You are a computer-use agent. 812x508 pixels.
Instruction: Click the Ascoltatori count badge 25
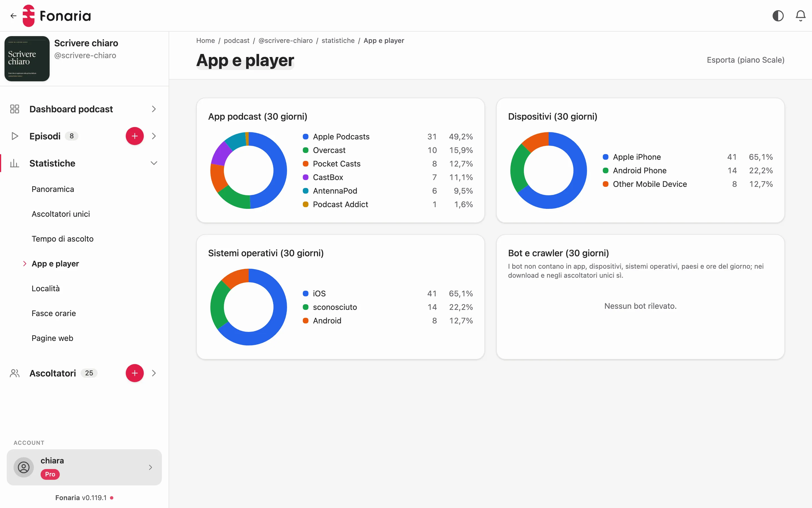[x=89, y=373]
